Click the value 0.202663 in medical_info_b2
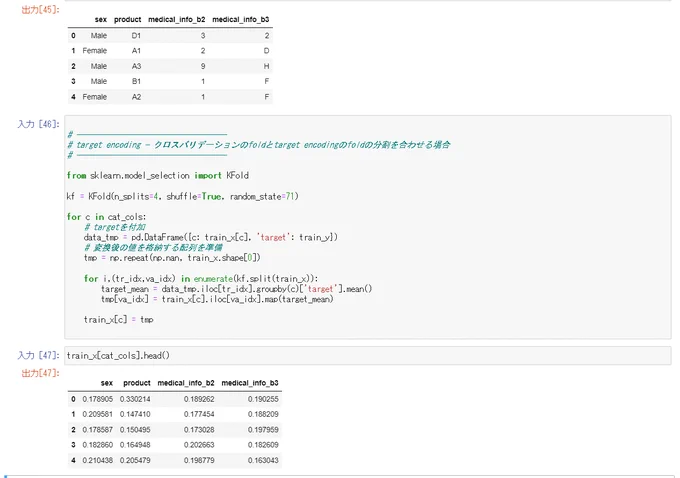Viewport: 680px width, 478px height. [x=199, y=445]
